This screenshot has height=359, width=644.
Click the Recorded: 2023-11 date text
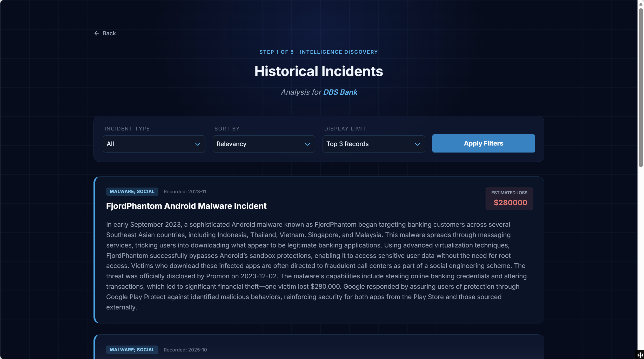[185, 192]
